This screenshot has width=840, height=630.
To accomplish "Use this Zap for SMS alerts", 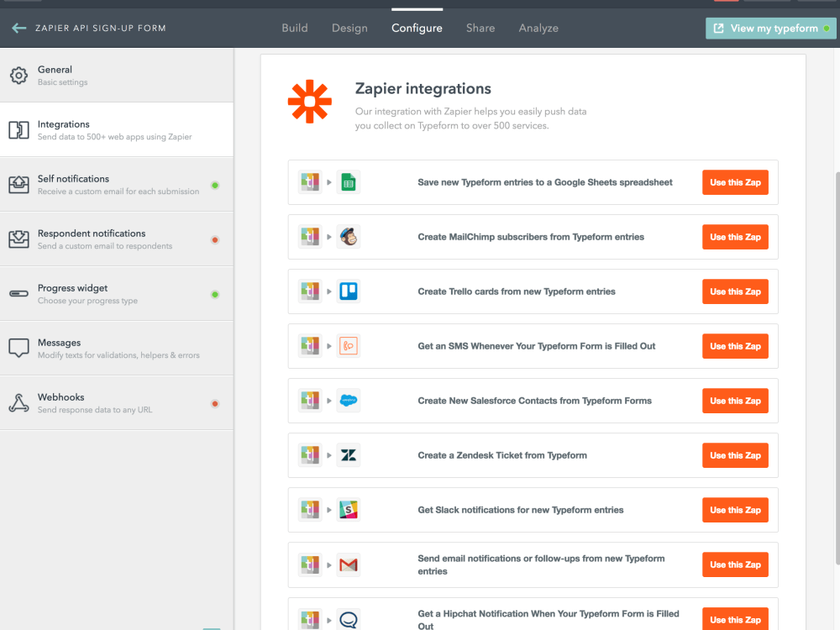I will coord(735,346).
